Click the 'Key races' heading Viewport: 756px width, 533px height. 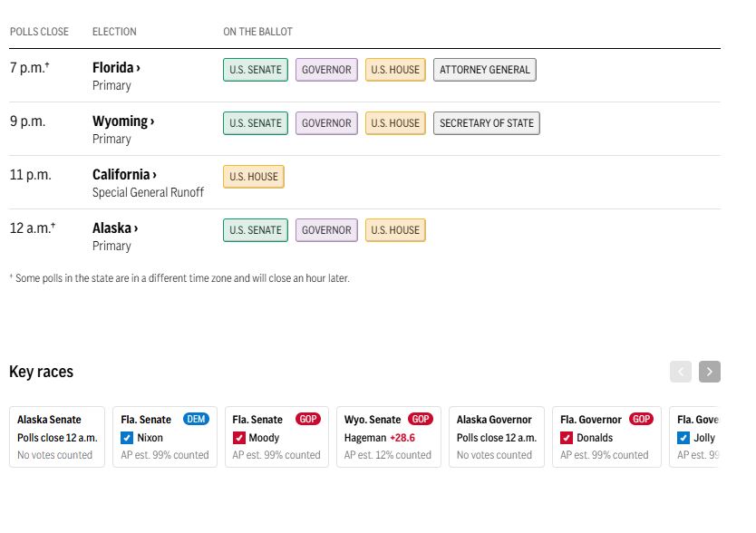pos(41,372)
